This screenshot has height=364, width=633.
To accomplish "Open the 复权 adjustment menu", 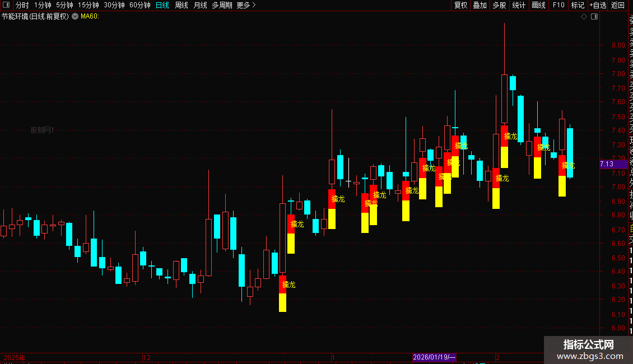I will pyautogui.click(x=460, y=5).
